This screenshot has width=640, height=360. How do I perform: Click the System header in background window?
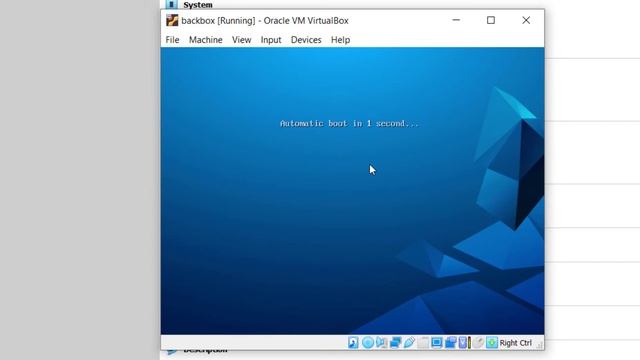(x=198, y=5)
